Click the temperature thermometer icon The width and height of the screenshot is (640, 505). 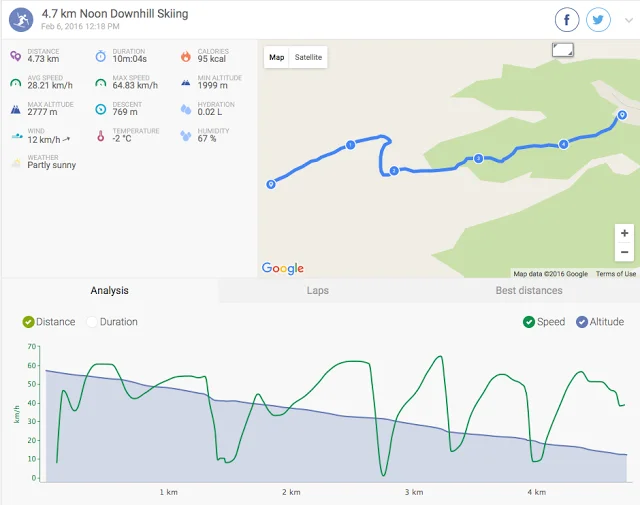click(x=101, y=135)
